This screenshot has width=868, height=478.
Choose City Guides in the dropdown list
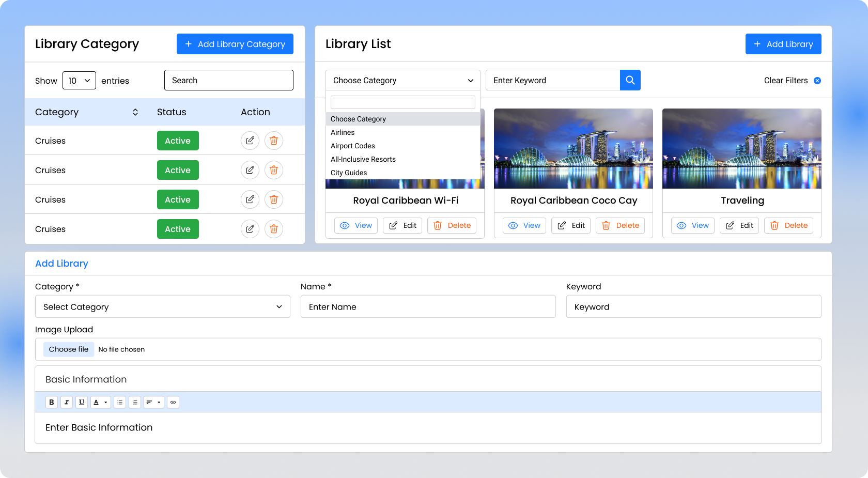coord(349,173)
